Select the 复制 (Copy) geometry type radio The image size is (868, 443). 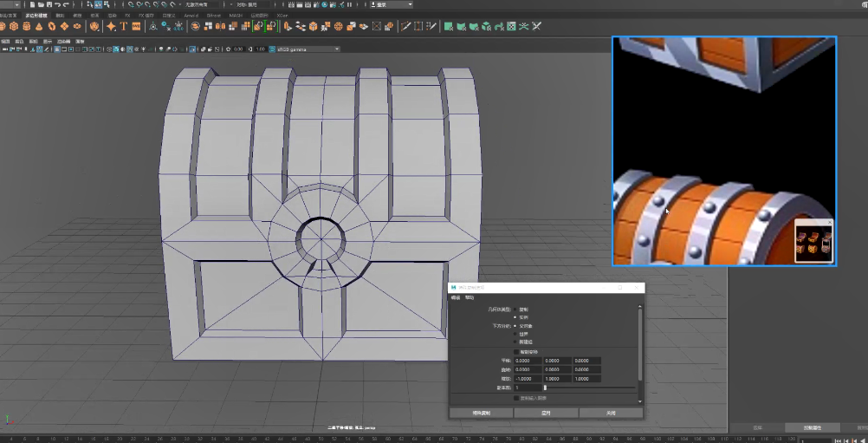[515, 309]
